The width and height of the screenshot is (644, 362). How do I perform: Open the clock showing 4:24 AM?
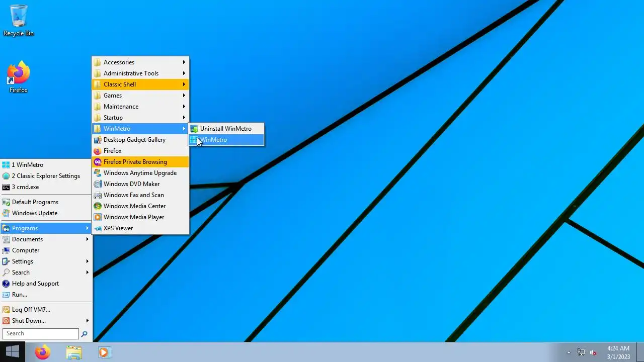click(618, 352)
